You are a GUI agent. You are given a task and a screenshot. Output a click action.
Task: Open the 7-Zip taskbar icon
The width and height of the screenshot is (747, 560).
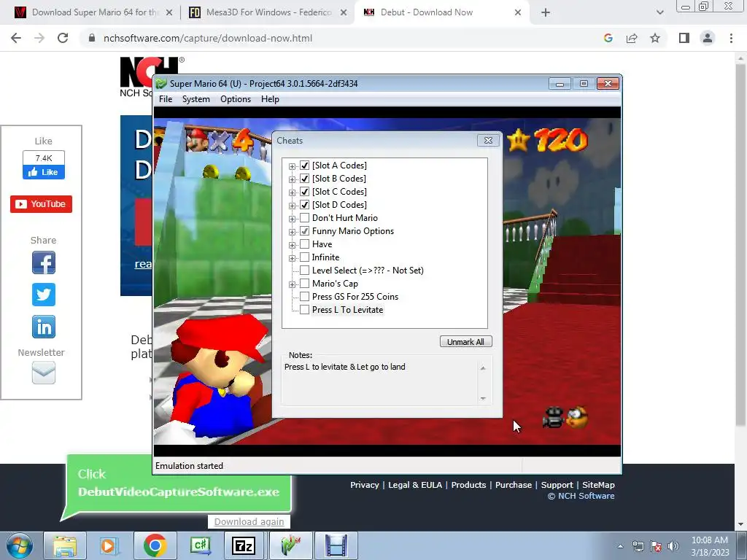click(244, 545)
